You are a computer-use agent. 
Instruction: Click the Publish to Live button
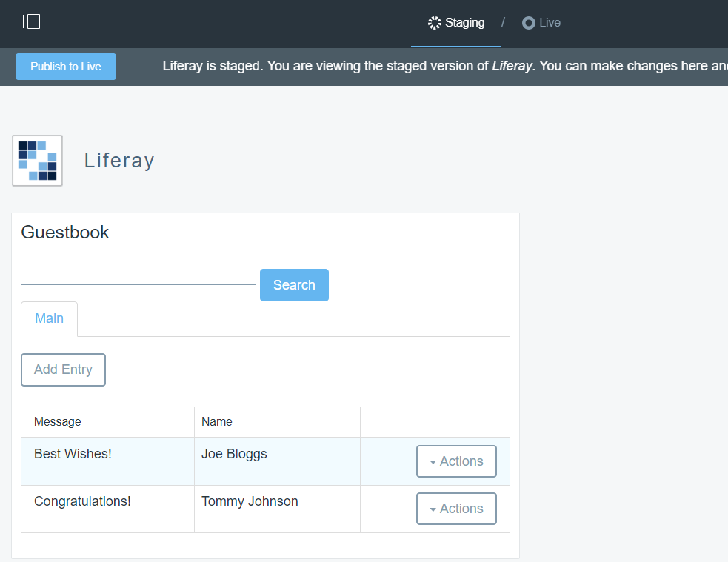pyautogui.click(x=66, y=67)
